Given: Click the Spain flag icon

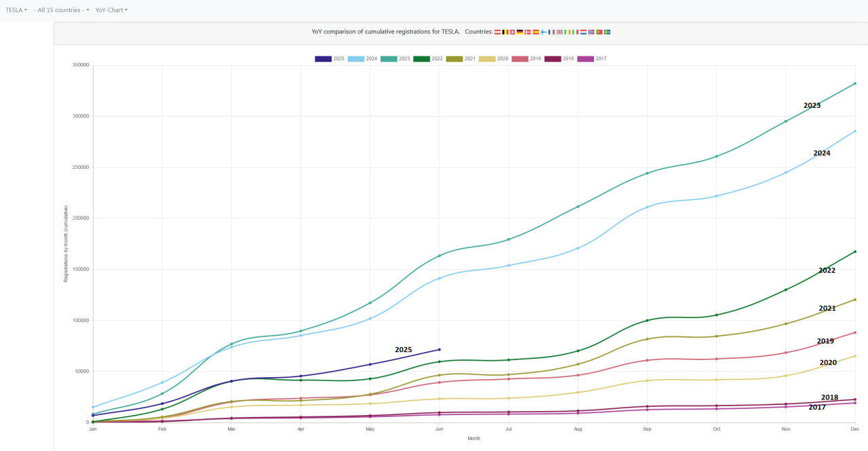Looking at the screenshot, I should click(x=536, y=32).
